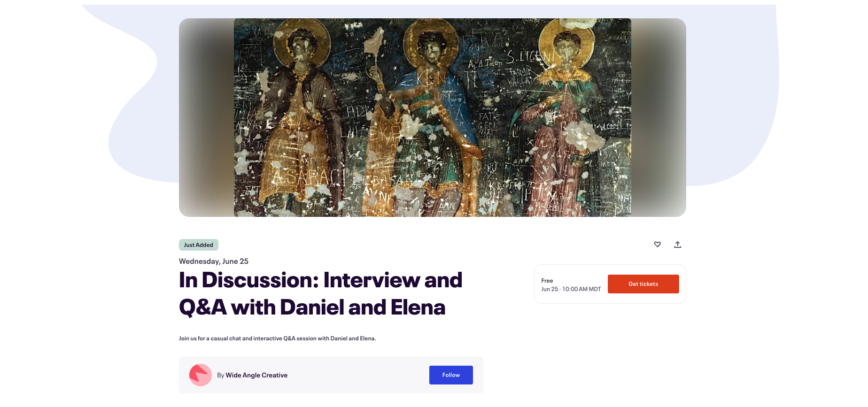
Task: Click the blurred left edge of the banner
Action: [206, 117]
